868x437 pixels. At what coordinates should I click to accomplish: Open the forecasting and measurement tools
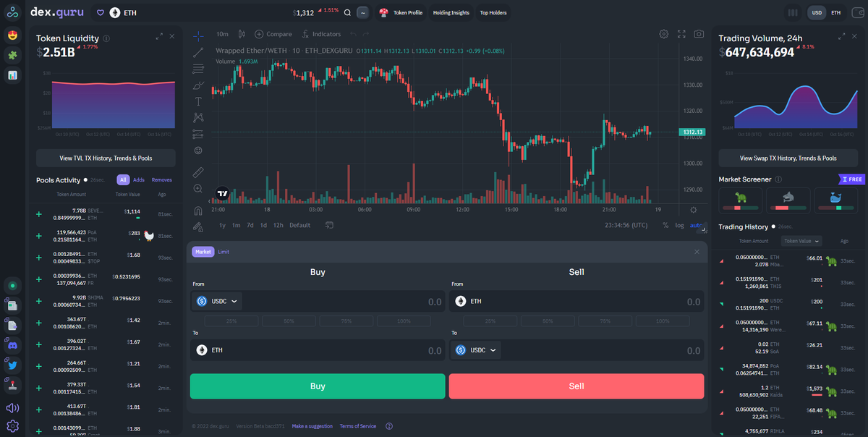198,134
